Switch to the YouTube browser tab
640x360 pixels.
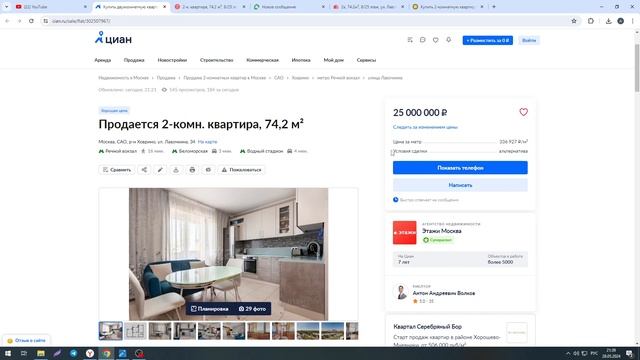(50, 7)
